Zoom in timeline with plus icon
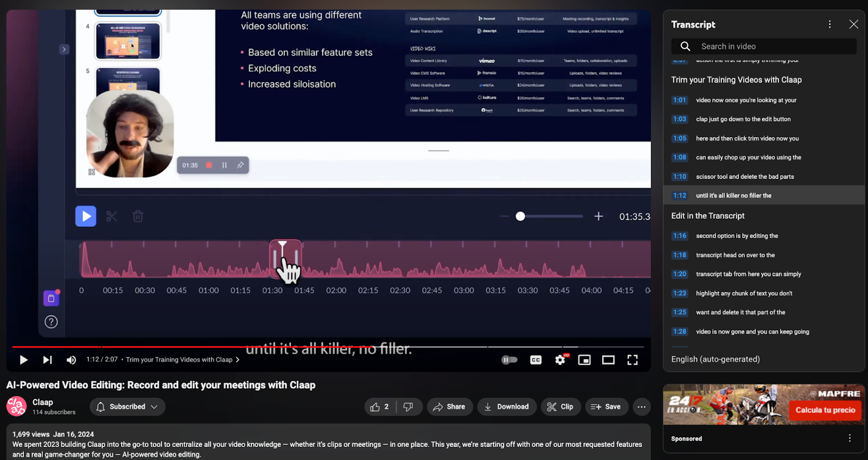Viewport: 868px width, 460px height. pos(598,216)
